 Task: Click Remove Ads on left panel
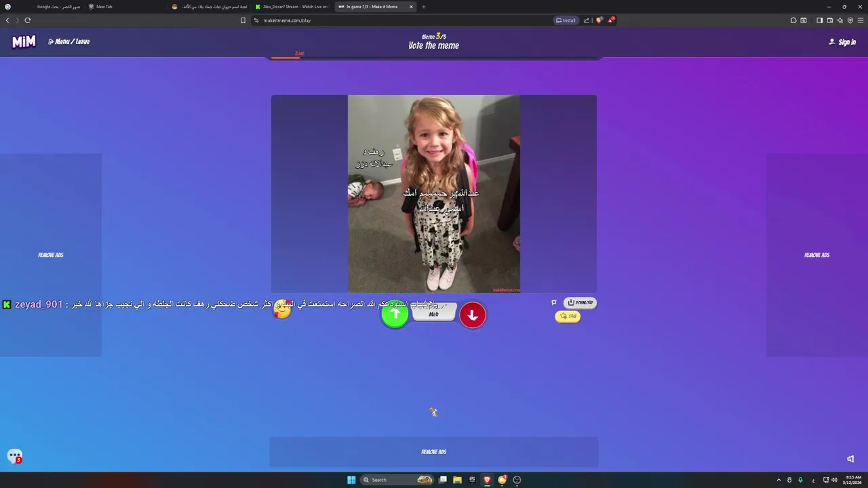pyautogui.click(x=51, y=255)
